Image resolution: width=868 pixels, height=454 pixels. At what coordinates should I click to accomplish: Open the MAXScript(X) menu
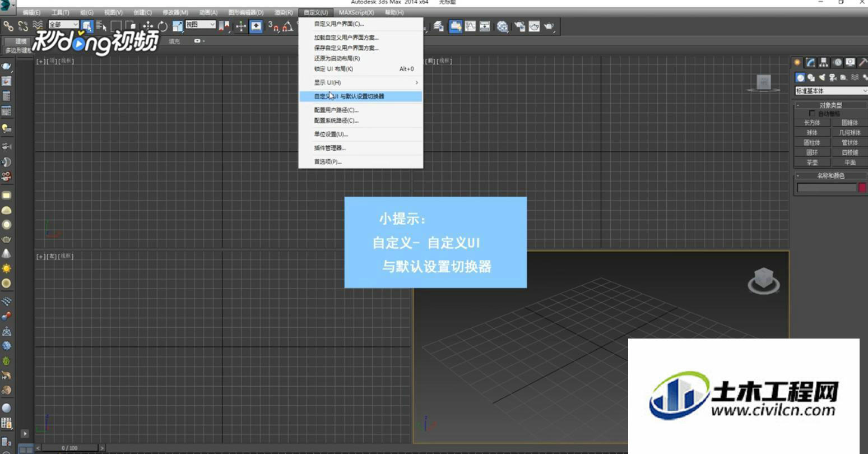click(356, 12)
